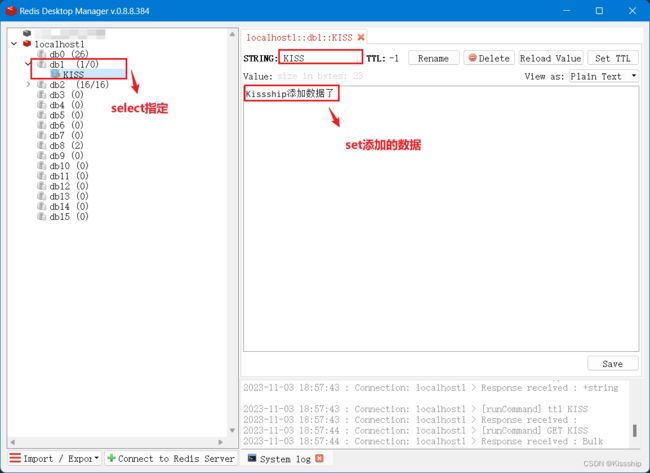Click the db2 database icon
The image size is (650, 473).
pos(41,85)
